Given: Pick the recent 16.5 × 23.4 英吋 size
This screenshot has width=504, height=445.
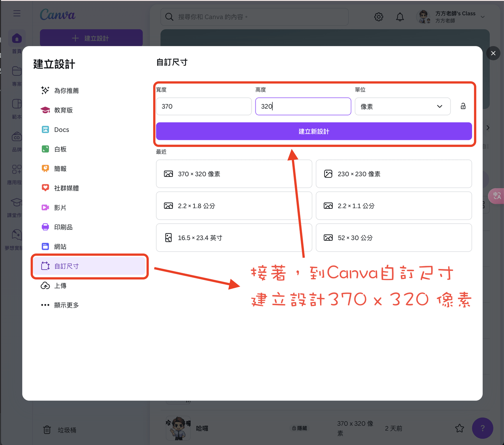Looking at the screenshot, I should coord(234,237).
